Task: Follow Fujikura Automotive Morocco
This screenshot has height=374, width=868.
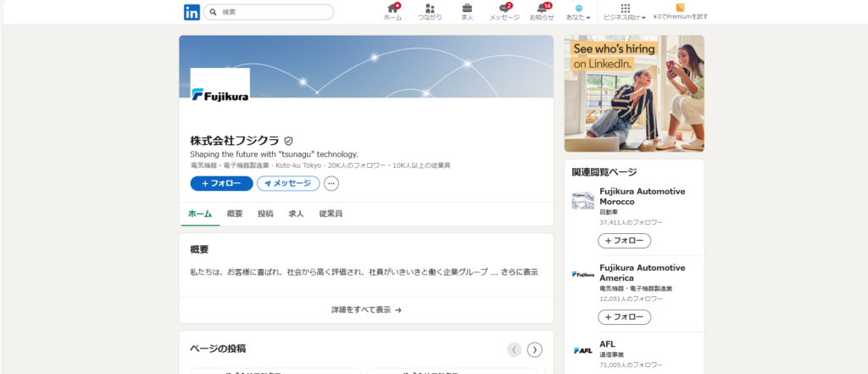Action: point(624,241)
